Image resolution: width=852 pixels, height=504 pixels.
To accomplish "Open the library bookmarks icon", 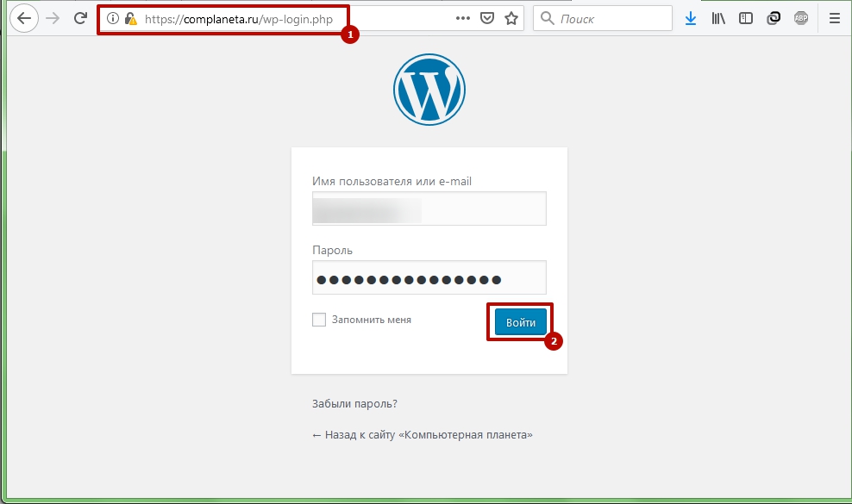I will (718, 18).
